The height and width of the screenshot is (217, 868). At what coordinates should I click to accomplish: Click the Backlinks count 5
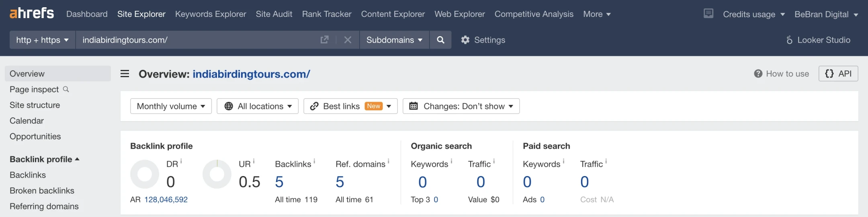(x=279, y=182)
